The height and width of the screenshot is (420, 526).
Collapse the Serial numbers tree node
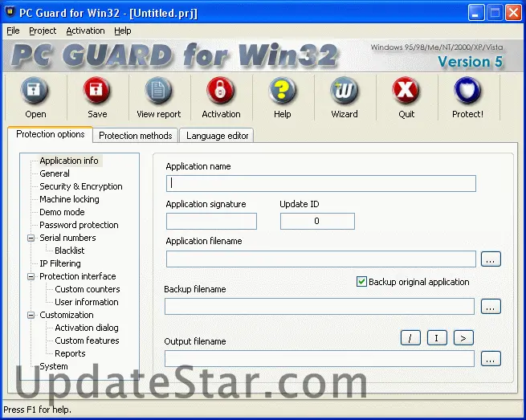31,238
